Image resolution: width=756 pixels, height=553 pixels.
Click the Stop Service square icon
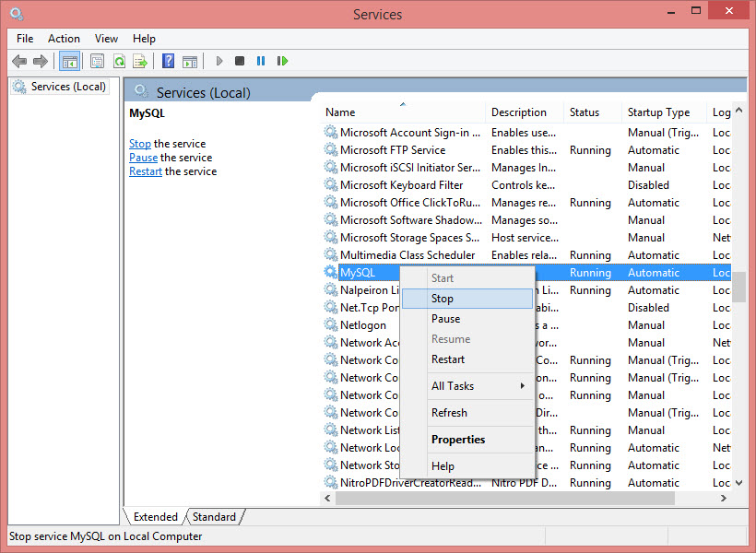pyautogui.click(x=239, y=61)
